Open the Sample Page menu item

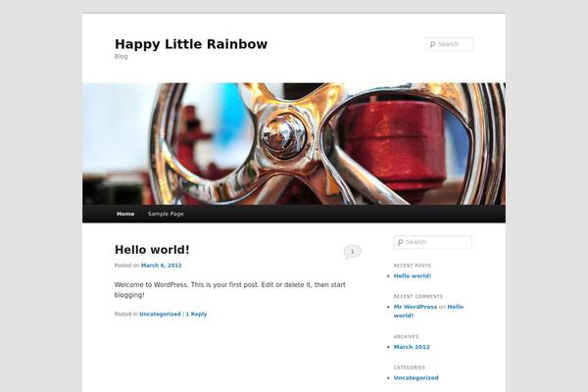(x=166, y=214)
